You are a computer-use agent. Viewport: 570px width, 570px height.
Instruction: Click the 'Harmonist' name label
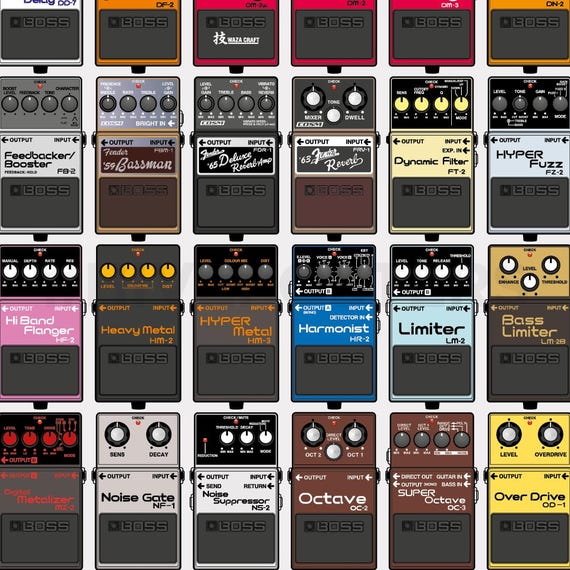[333, 329]
